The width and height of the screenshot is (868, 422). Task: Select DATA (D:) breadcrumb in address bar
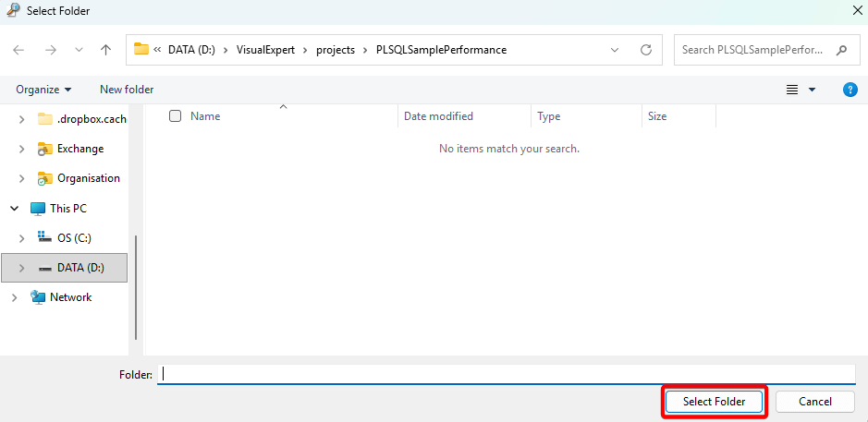pos(191,50)
